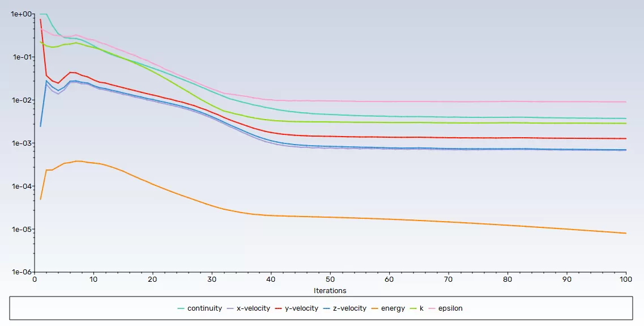
Task: Click the 80 tick on the iterations axis
Action: coord(507,279)
